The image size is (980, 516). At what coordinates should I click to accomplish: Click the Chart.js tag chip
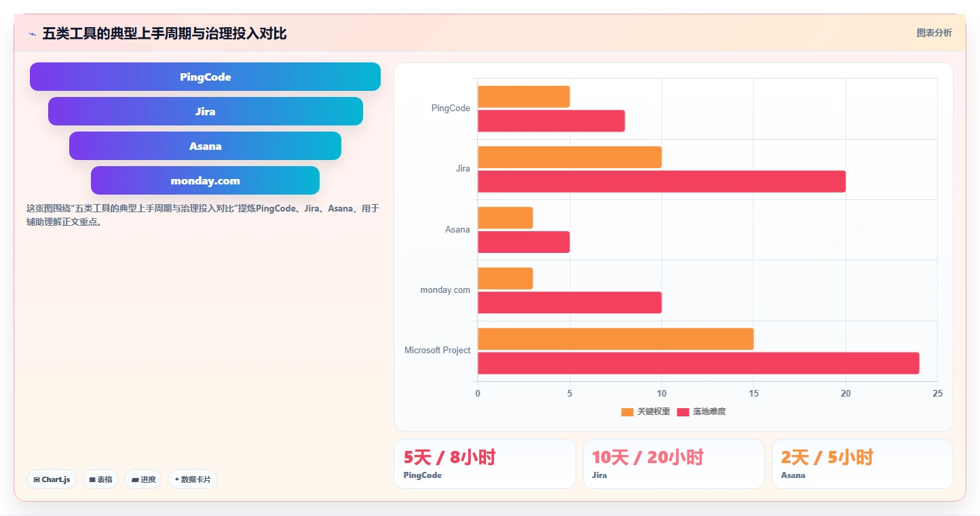click(52, 479)
